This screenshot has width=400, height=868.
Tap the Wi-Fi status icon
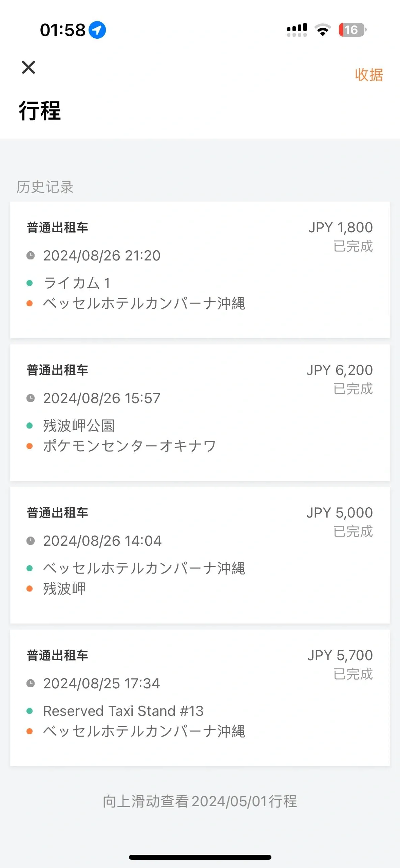click(323, 30)
